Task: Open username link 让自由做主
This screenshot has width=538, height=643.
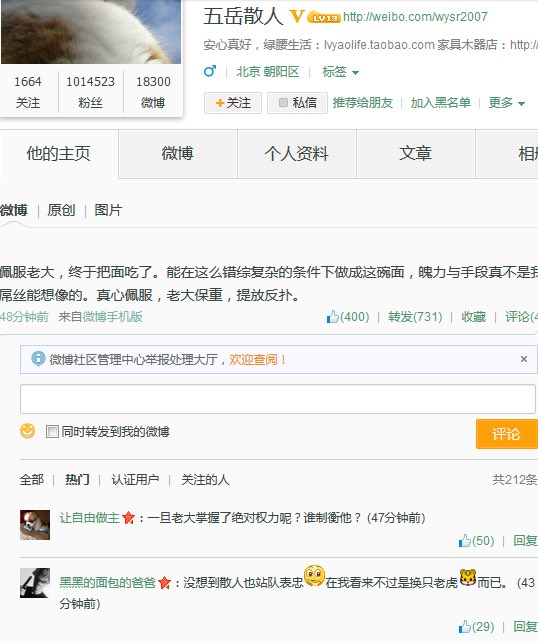Action: click(89, 518)
